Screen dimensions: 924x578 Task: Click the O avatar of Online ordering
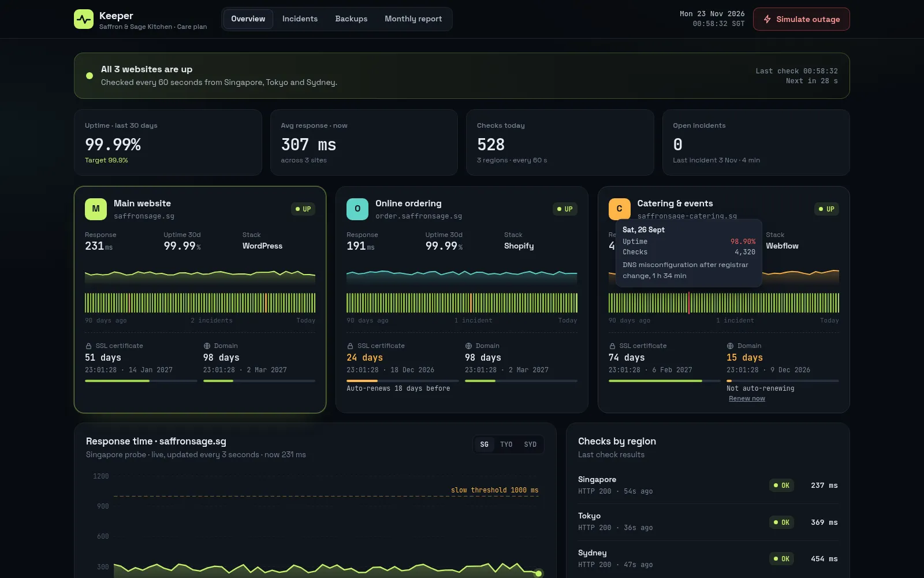[357, 209]
